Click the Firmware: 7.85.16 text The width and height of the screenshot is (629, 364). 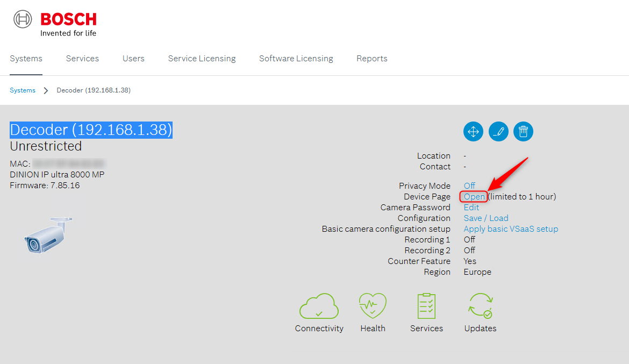pyautogui.click(x=45, y=185)
